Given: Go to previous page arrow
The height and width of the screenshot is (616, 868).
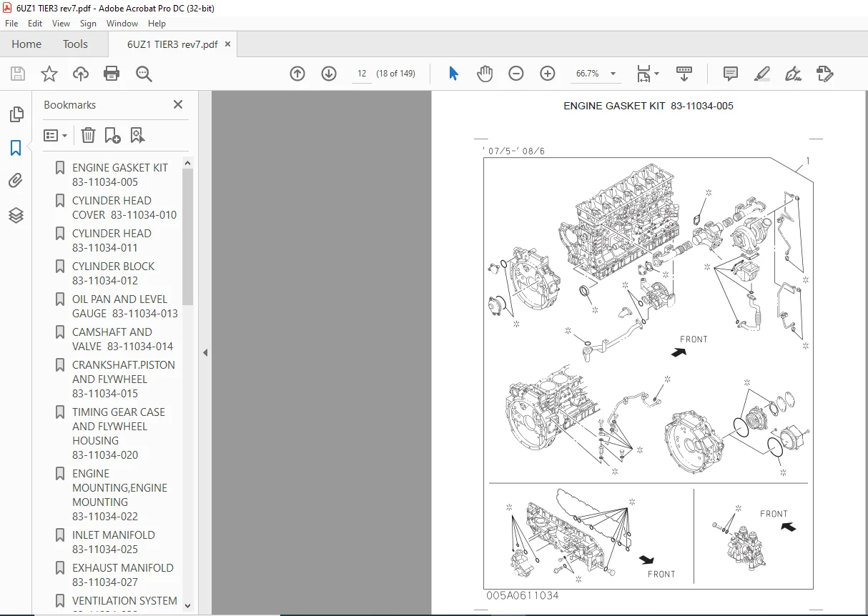Looking at the screenshot, I should pos(297,74).
